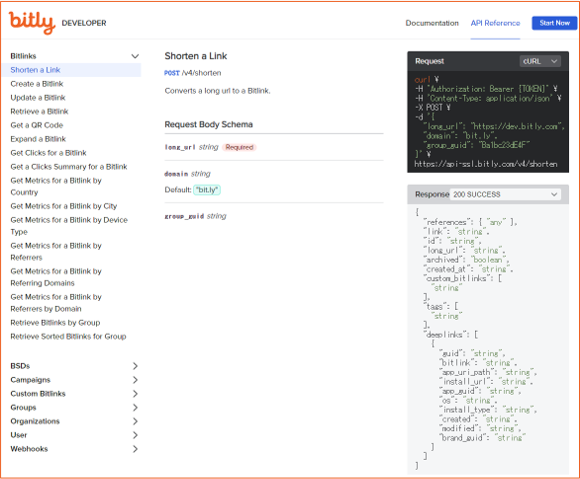This screenshot has height=479, width=580.
Task: Click the group_guid field name
Action: pos(184,216)
